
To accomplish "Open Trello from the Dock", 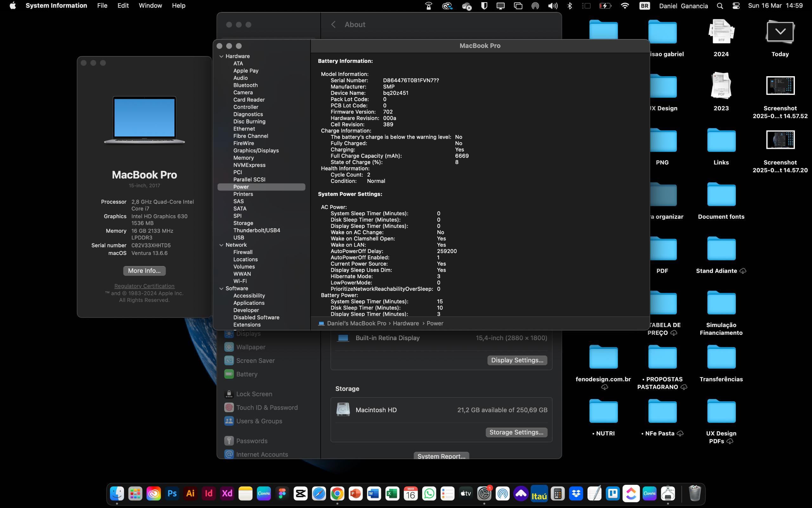I will tap(613, 493).
